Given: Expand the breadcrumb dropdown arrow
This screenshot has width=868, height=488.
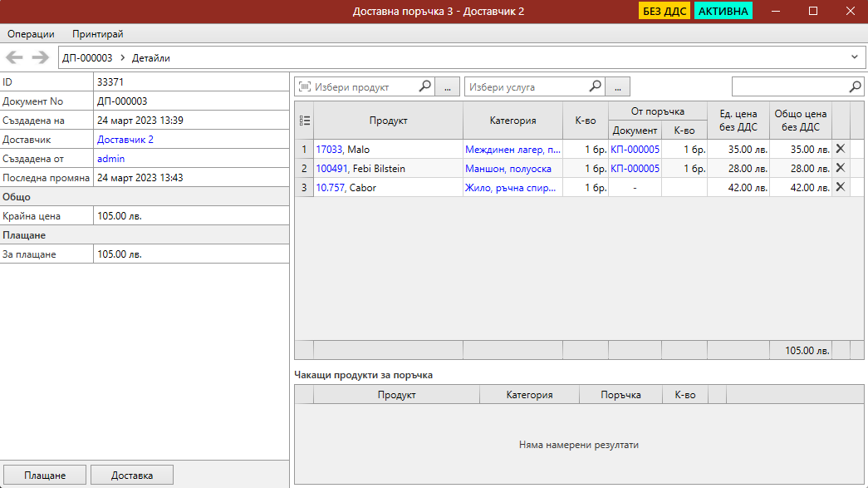Looking at the screenshot, I should click(x=854, y=57).
